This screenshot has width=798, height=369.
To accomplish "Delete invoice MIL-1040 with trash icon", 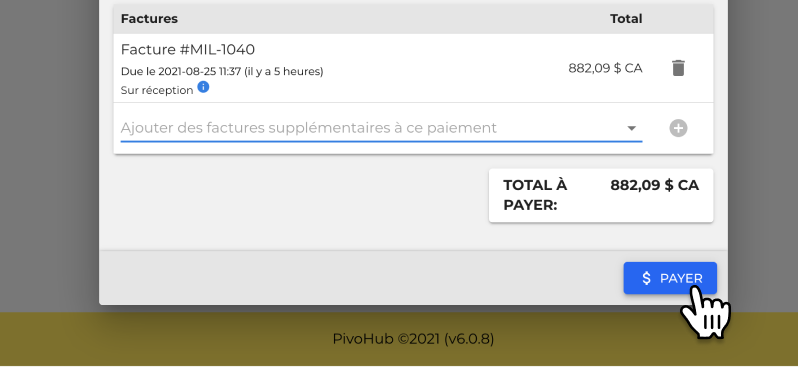I will pyautogui.click(x=678, y=68).
